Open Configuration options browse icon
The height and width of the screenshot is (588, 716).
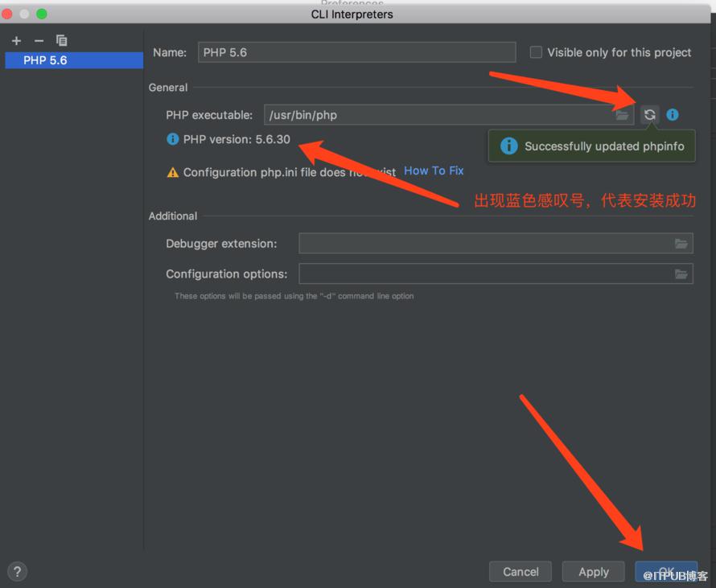coord(681,274)
